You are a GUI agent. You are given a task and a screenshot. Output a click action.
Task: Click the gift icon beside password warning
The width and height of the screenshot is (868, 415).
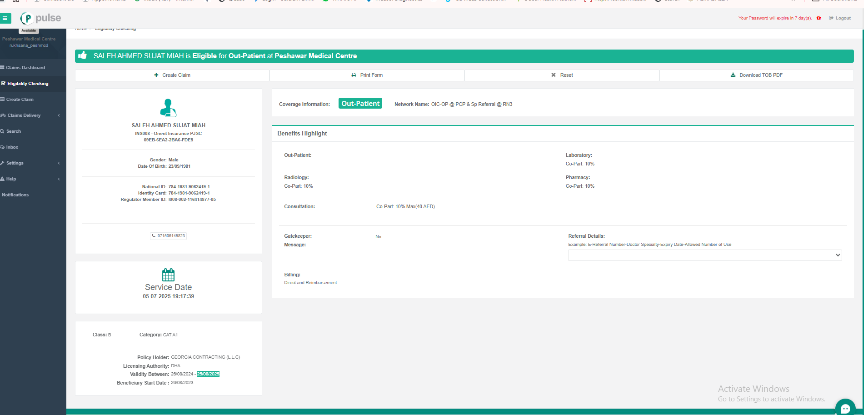(x=818, y=18)
